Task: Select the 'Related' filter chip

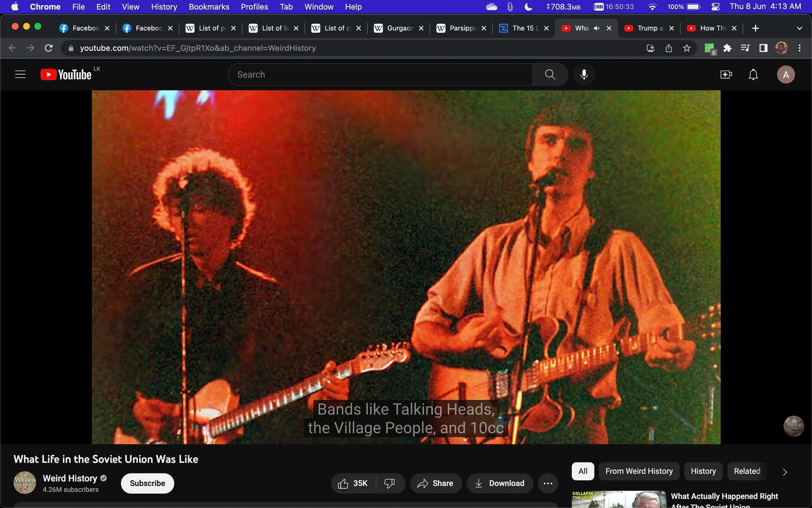Action: click(x=747, y=471)
